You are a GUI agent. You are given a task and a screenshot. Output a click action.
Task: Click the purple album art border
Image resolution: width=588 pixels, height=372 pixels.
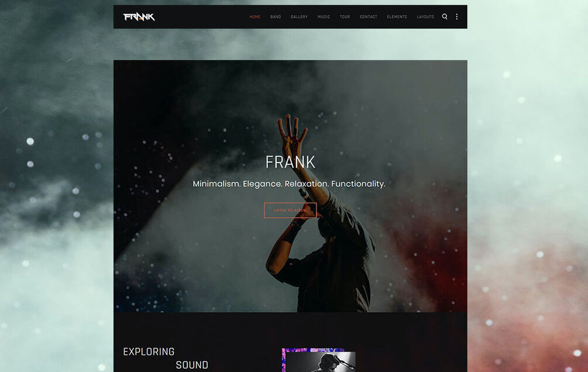[x=284, y=360]
